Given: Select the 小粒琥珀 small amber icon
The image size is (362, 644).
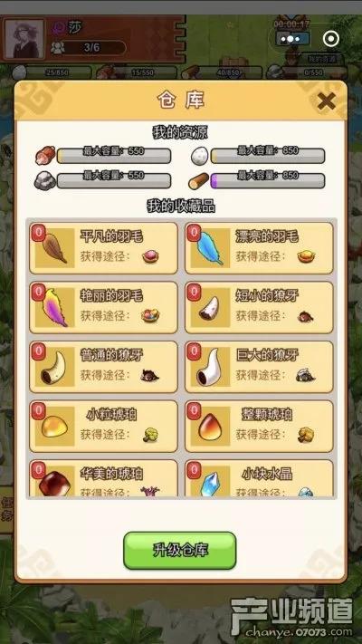Looking at the screenshot, I should tap(54, 426).
